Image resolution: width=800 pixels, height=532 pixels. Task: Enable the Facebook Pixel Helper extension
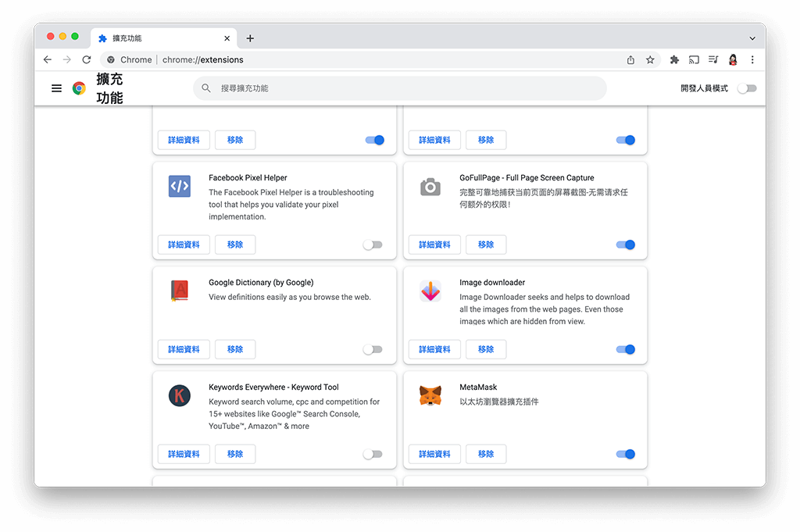pyautogui.click(x=373, y=245)
